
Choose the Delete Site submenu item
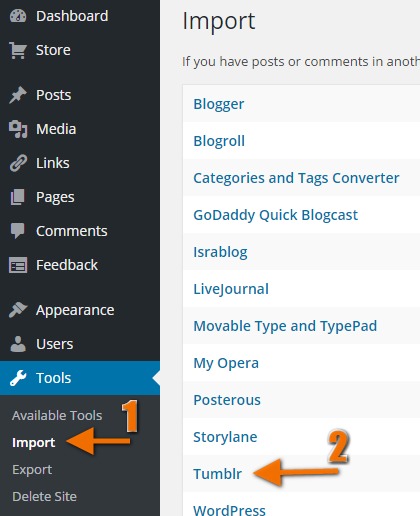click(x=44, y=497)
